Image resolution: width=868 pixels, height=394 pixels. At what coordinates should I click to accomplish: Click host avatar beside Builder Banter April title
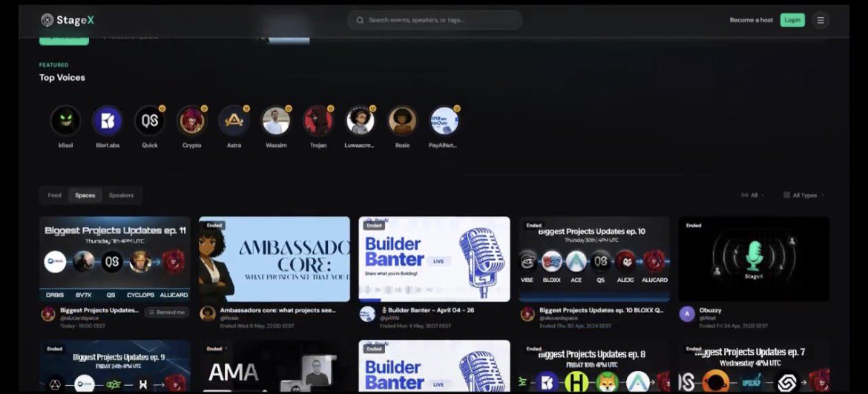(x=367, y=314)
